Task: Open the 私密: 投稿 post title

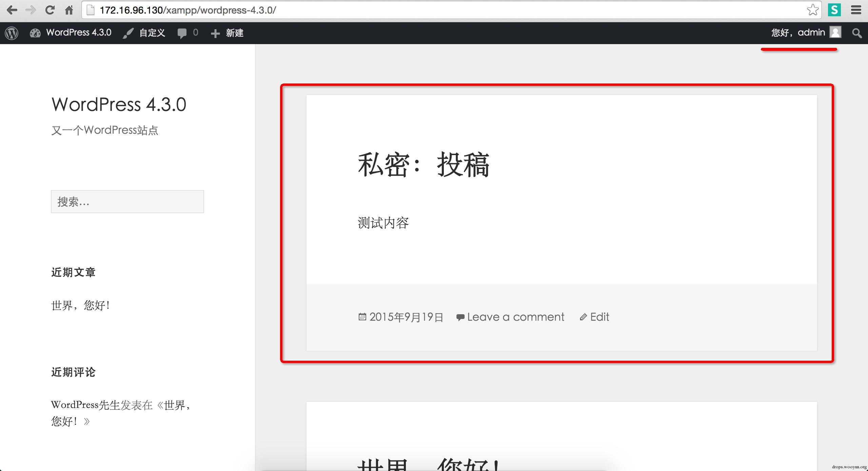Action: [423, 165]
